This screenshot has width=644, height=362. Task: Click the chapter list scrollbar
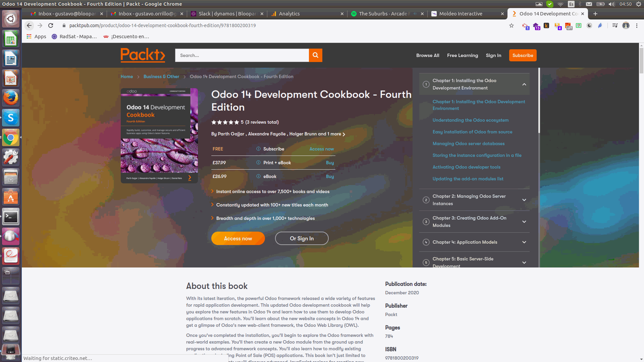tap(539, 101)
